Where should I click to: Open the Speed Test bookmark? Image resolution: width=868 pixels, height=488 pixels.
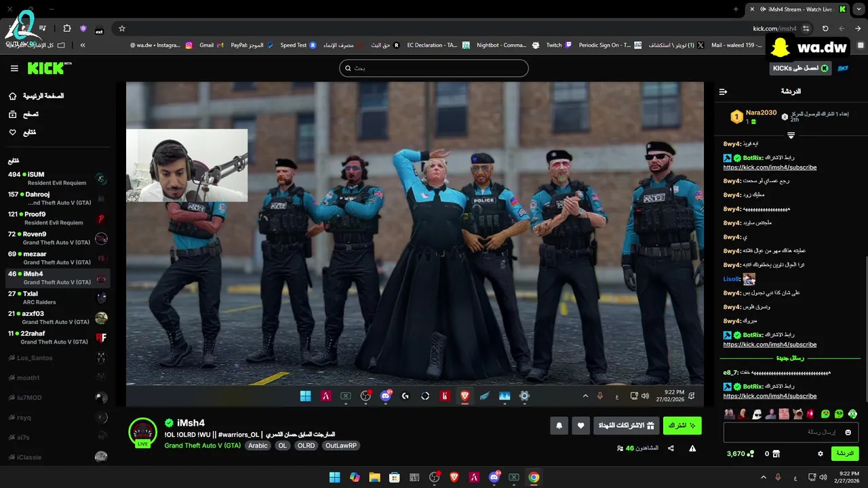point(298,45)
